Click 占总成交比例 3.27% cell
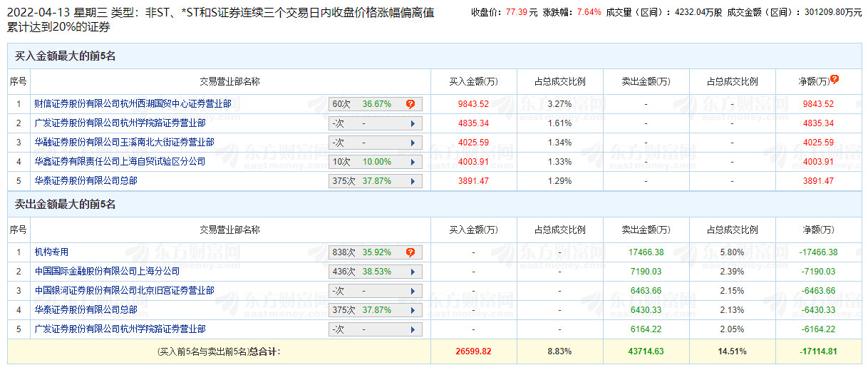The image size is (868, 370). (x=560, y=104)
